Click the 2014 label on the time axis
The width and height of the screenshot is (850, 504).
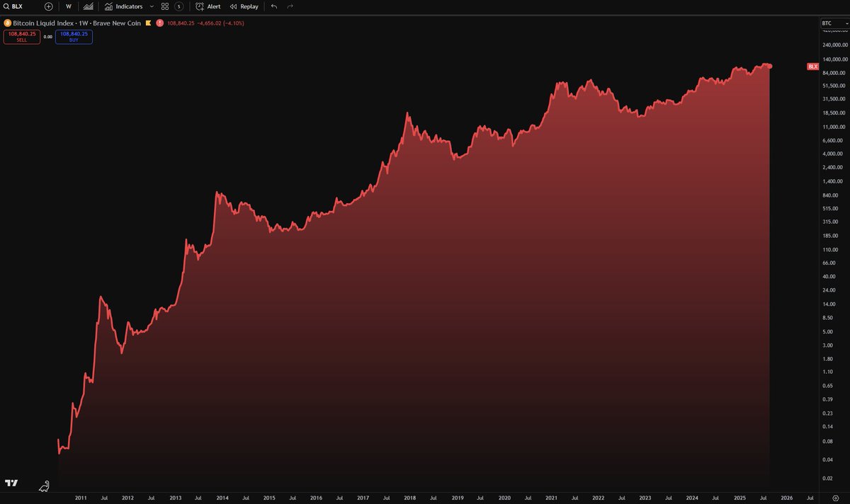pyautogui.click(x=222, y=498)
